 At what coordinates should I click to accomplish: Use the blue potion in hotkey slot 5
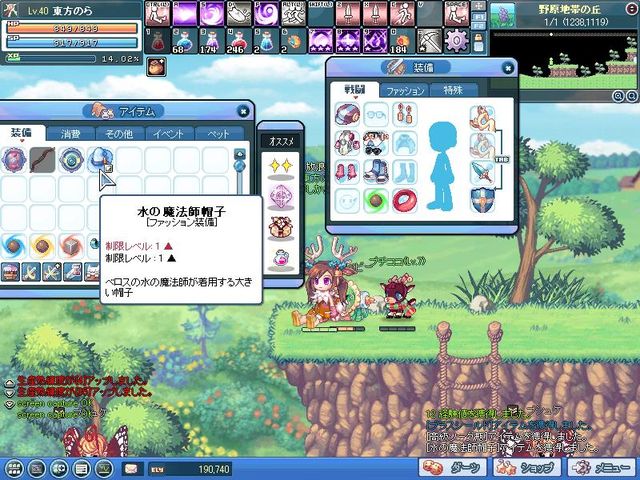[x=266, y=41]
